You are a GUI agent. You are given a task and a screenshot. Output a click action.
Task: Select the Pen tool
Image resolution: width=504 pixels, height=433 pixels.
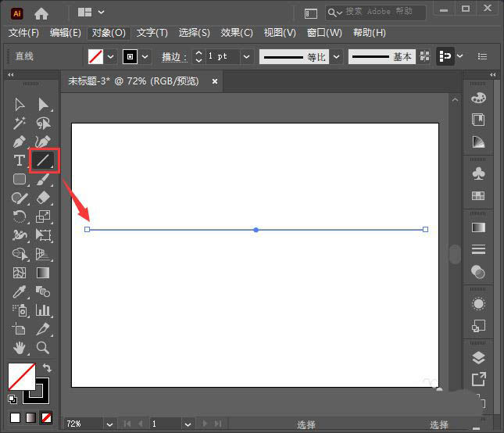click(x=20, y=141)
